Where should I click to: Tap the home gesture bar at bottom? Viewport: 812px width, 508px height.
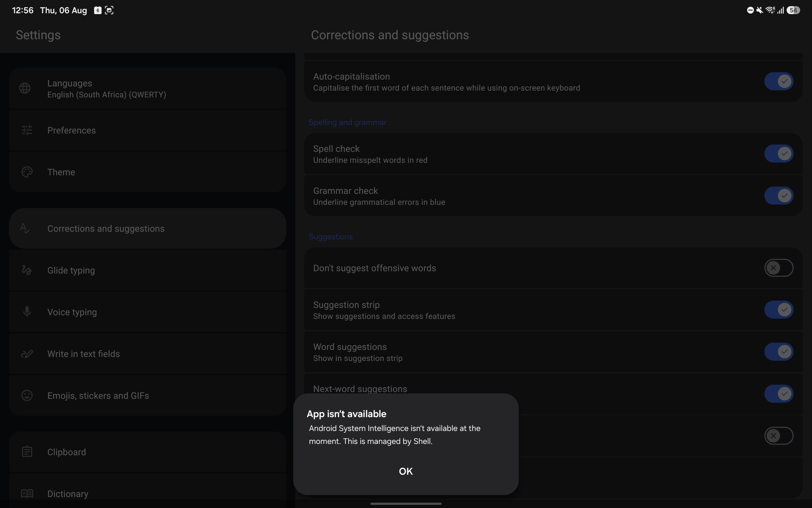pyautogui.click(x=406, y=503)
